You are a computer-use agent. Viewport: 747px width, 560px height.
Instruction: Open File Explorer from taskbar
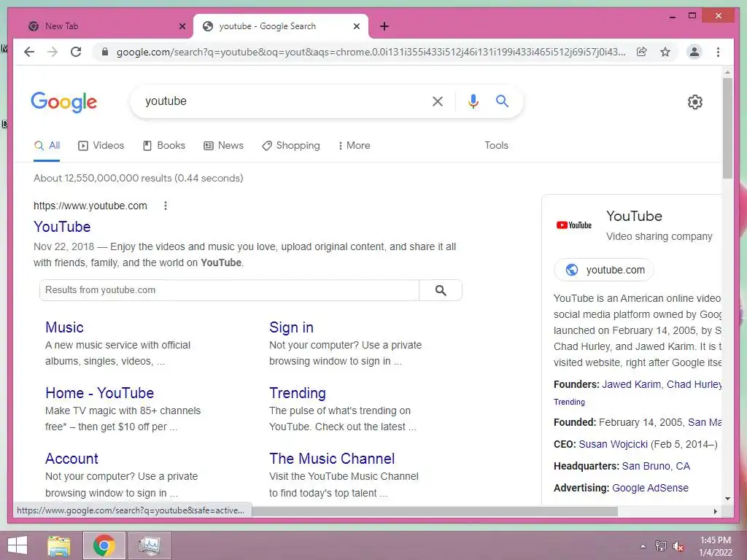[58, 545]
